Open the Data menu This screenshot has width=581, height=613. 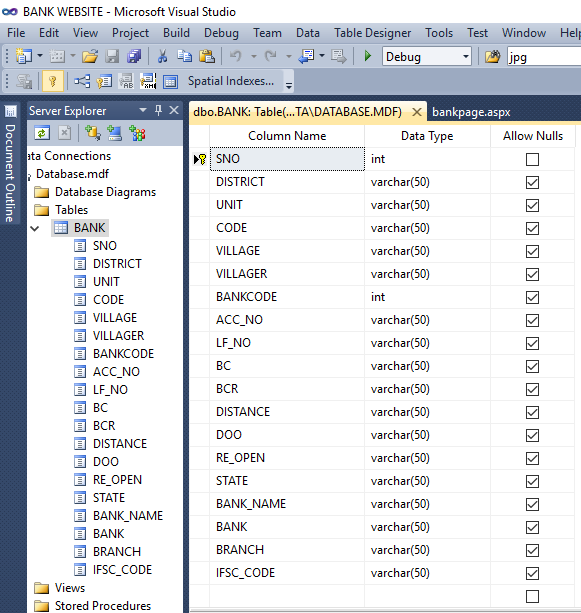(x=308, y=33)
